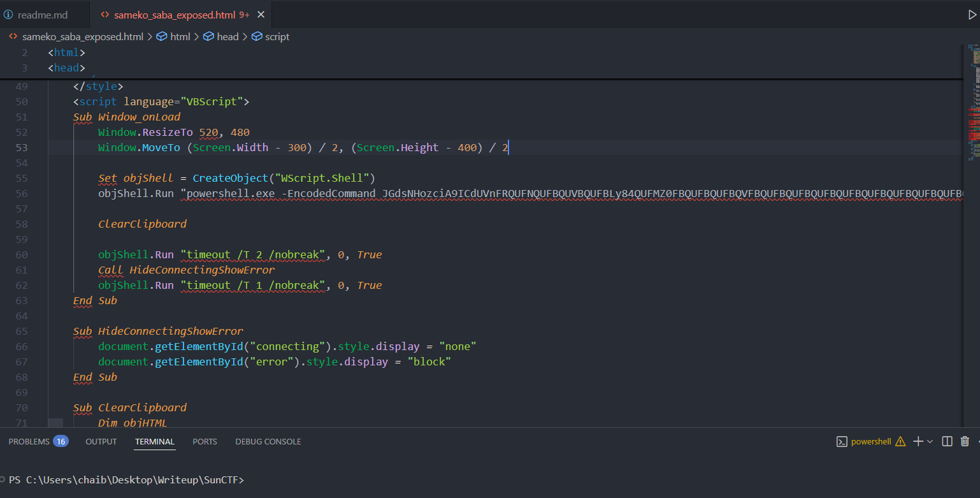Image resolution: width=980 pixels, height=498 pixels.
Task: Place the cursor on Window.ResizeTo
Action: [145, 133]
